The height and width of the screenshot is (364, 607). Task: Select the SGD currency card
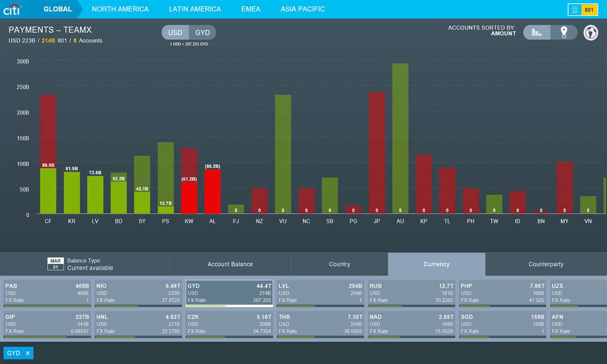click(x=502, y=325)
